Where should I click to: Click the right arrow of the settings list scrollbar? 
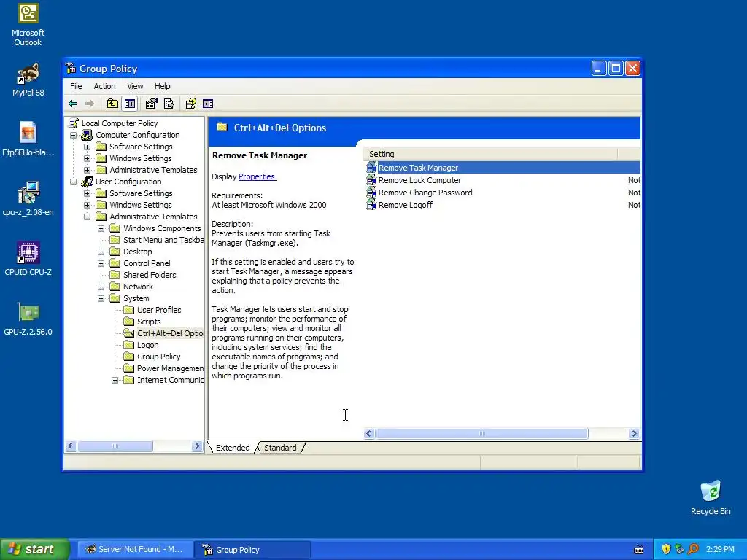tap(634, 433)
